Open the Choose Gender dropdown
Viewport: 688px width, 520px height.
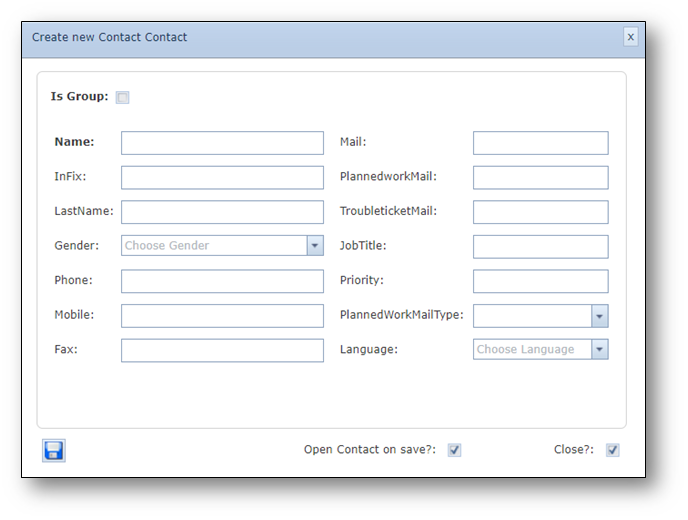tap(315, 246)
